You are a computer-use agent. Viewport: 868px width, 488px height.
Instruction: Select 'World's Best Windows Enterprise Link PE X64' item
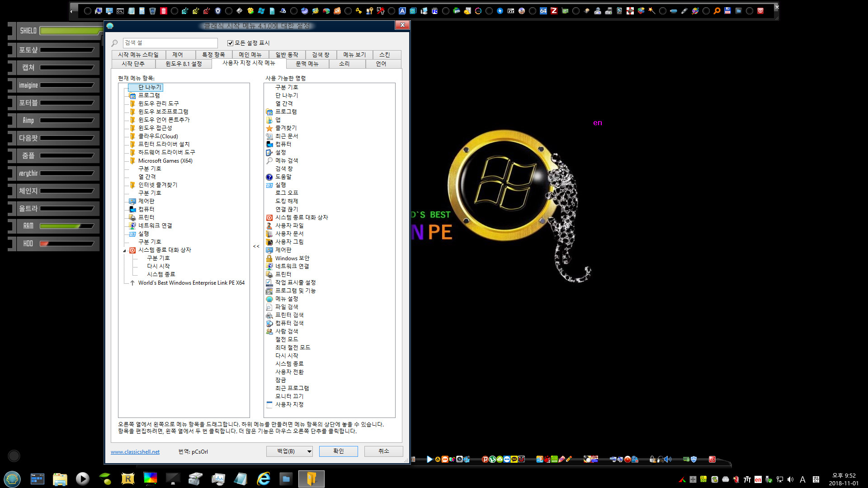click(191, 283)
